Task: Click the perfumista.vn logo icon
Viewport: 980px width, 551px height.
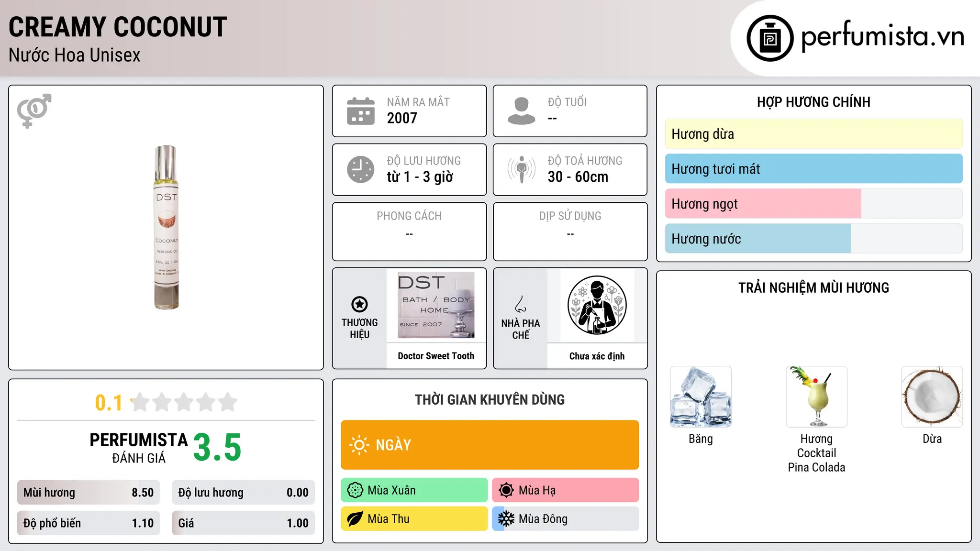Action: click(770, 38)
